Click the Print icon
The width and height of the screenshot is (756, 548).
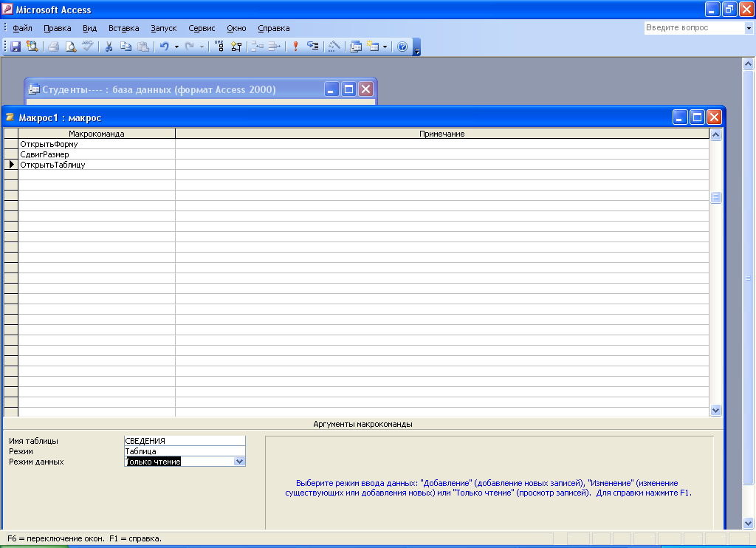pyautogui.click(x=53, y=47)
